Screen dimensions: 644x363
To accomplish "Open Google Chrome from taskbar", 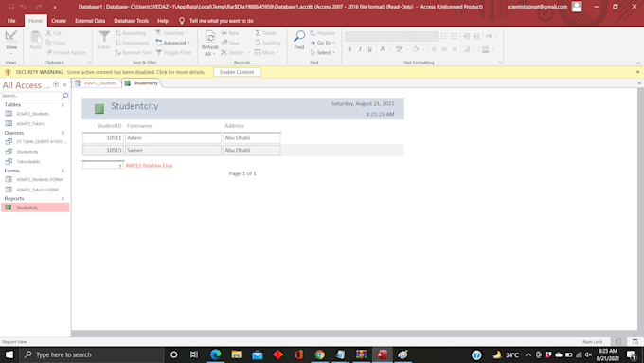I will (x=319, y=354).
